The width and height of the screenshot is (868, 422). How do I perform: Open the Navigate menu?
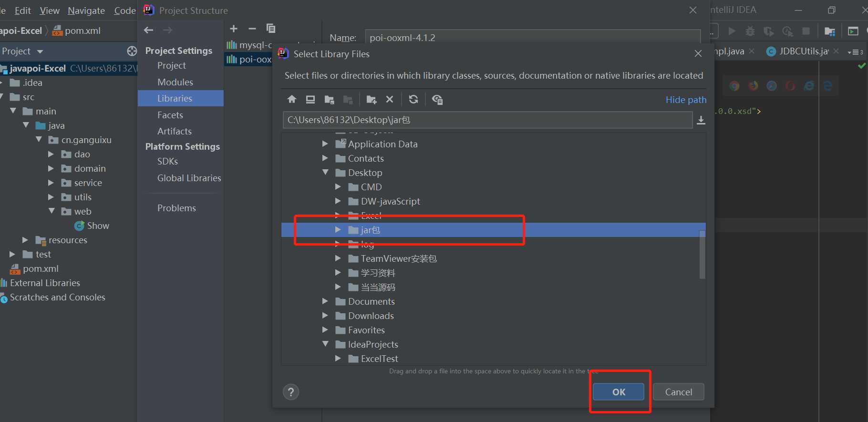tap(86, 10)
